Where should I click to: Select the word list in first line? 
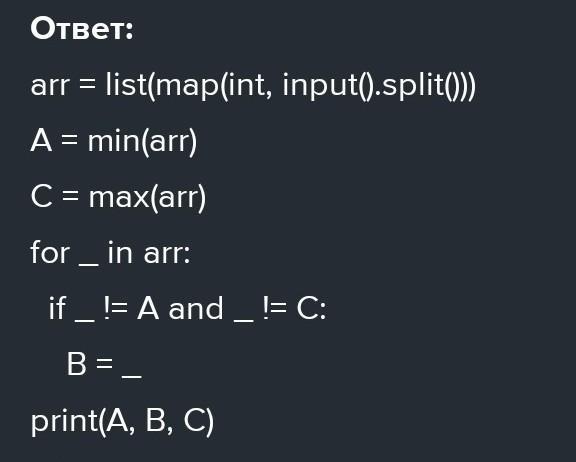(126, 84)
